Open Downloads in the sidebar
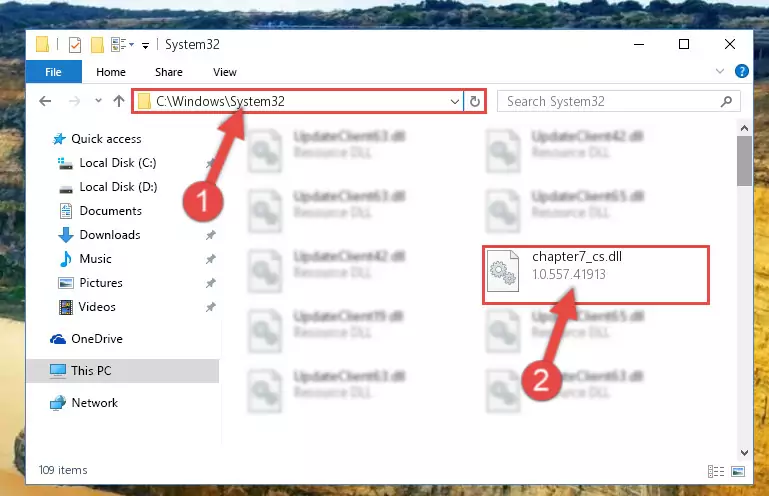Image resolution: width=769 pixels, height=496 pixels. pos(110,235)
